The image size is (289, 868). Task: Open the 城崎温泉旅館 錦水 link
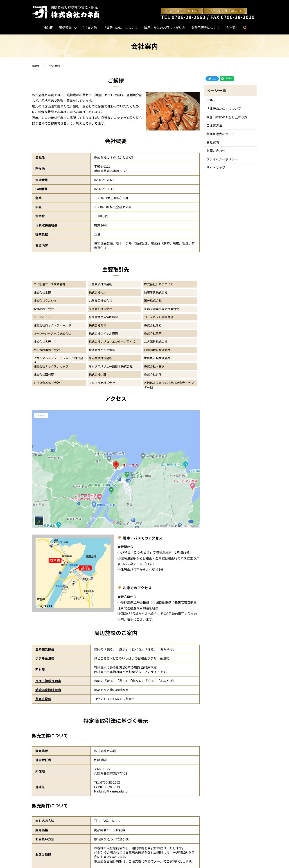pos(48,690)
